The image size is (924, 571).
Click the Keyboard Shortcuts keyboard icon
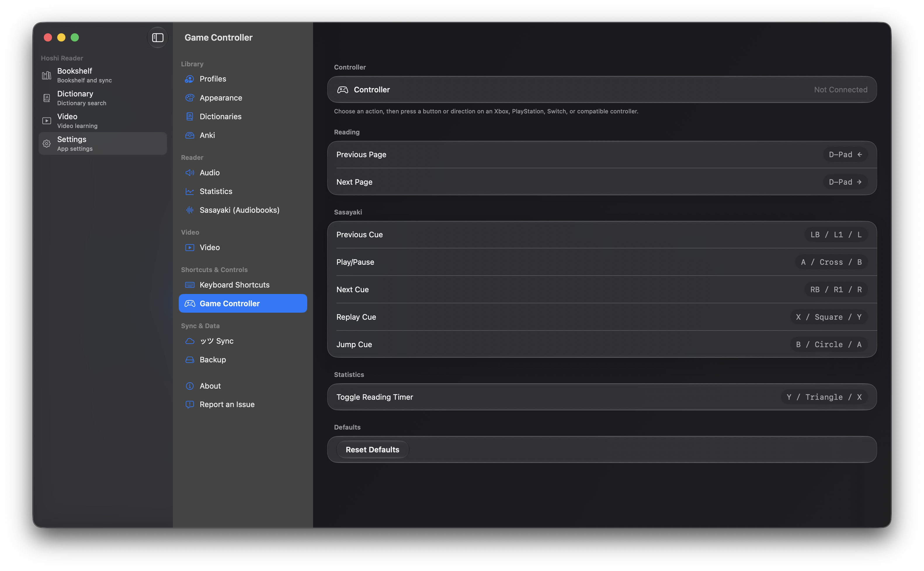tap(190, 285)
